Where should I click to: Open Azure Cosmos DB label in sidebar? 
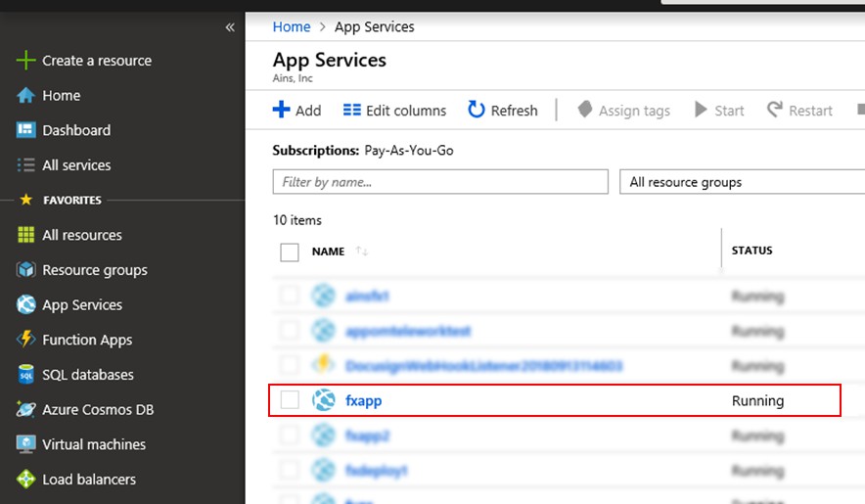point(98,410)
